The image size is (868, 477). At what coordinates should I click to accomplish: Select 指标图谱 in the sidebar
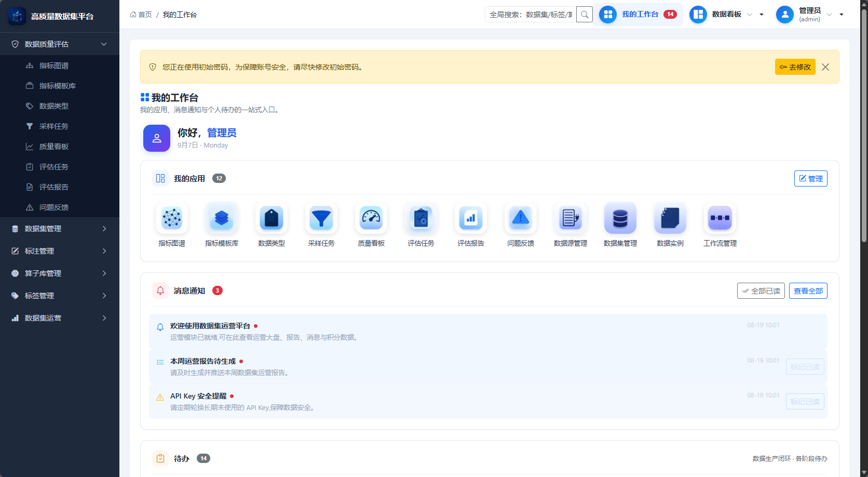pyautogui.click(x=60, y=65)
